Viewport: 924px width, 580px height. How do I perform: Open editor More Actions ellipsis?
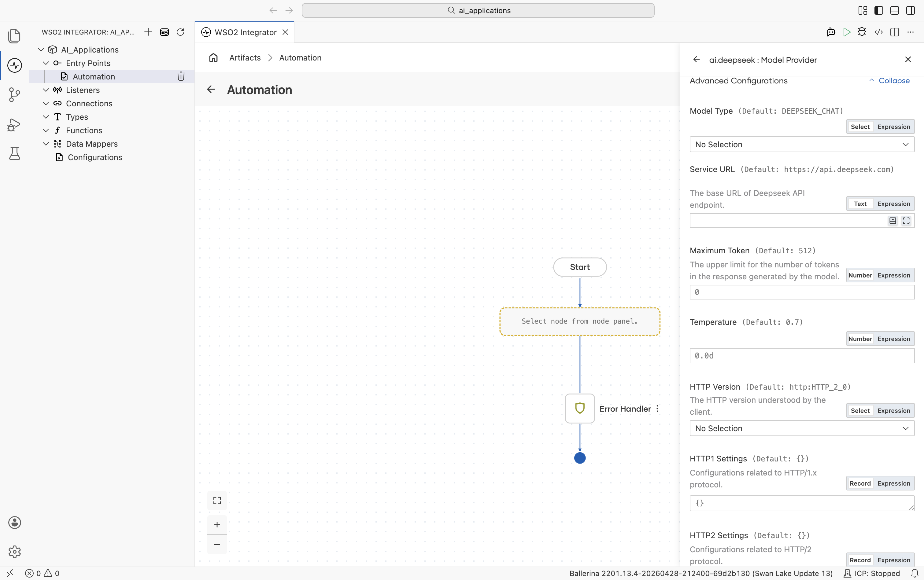point(911,32)
